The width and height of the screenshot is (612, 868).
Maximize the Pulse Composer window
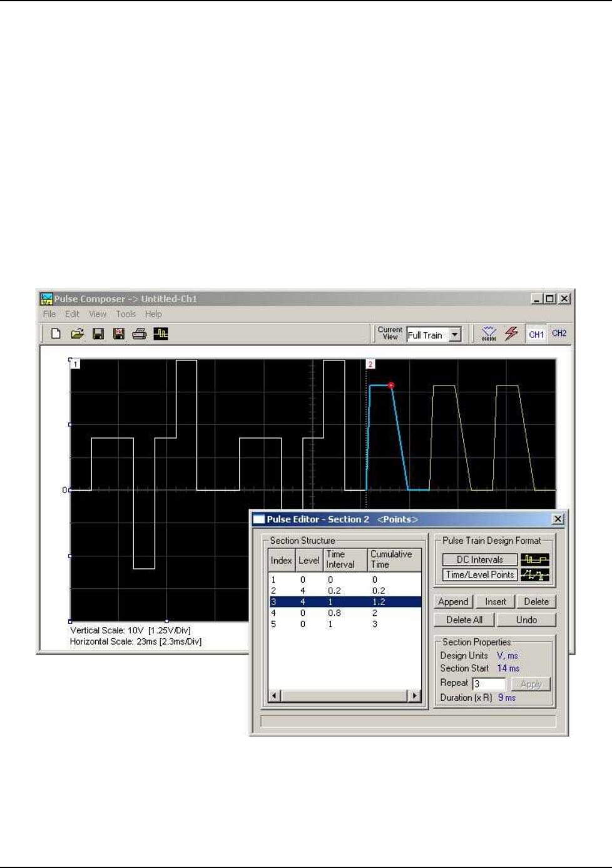[x=549, y=299]
